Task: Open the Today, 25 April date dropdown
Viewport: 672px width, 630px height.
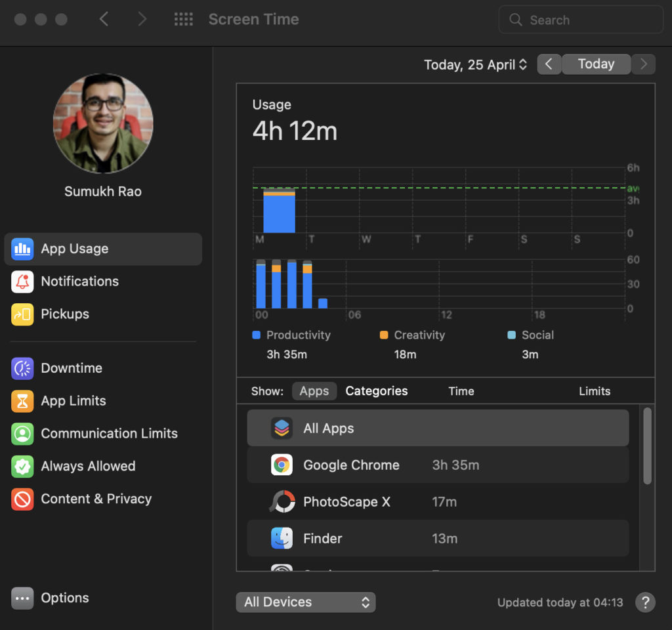Action: coord(475,65)
